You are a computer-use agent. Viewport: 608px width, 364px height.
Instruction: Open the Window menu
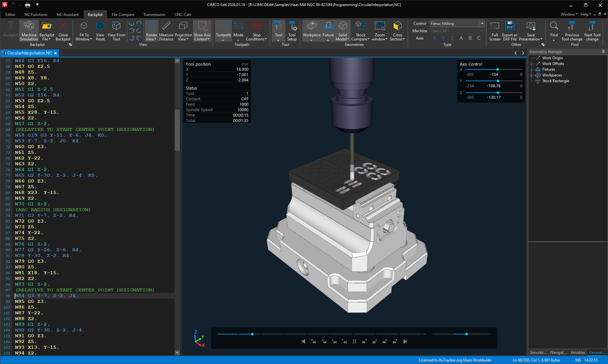569,14
